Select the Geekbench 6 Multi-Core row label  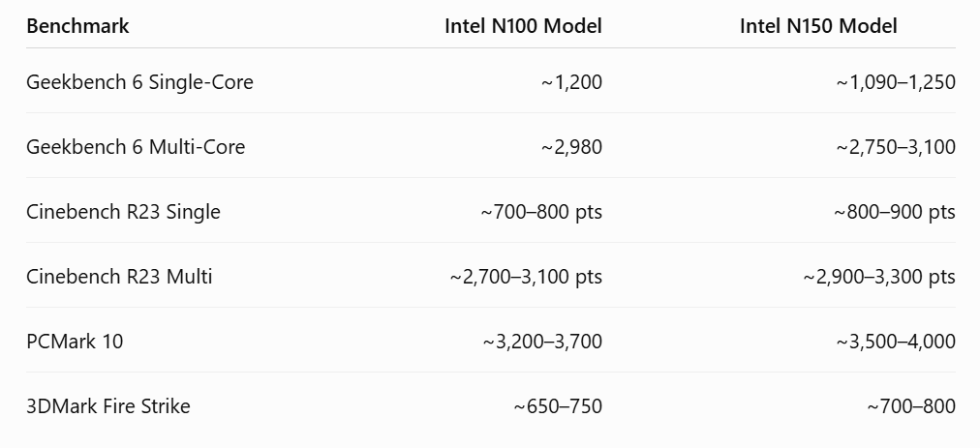[136, 147]
